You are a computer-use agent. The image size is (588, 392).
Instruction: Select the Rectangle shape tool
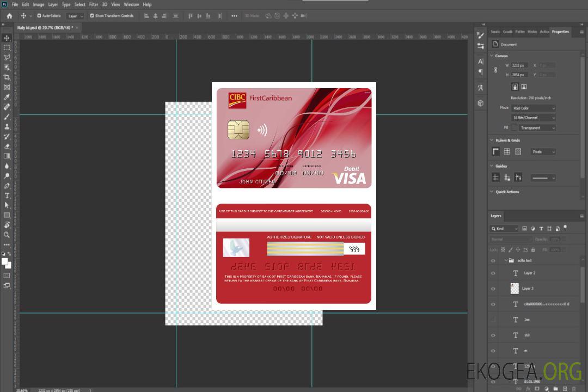click(x=7, y=215)
